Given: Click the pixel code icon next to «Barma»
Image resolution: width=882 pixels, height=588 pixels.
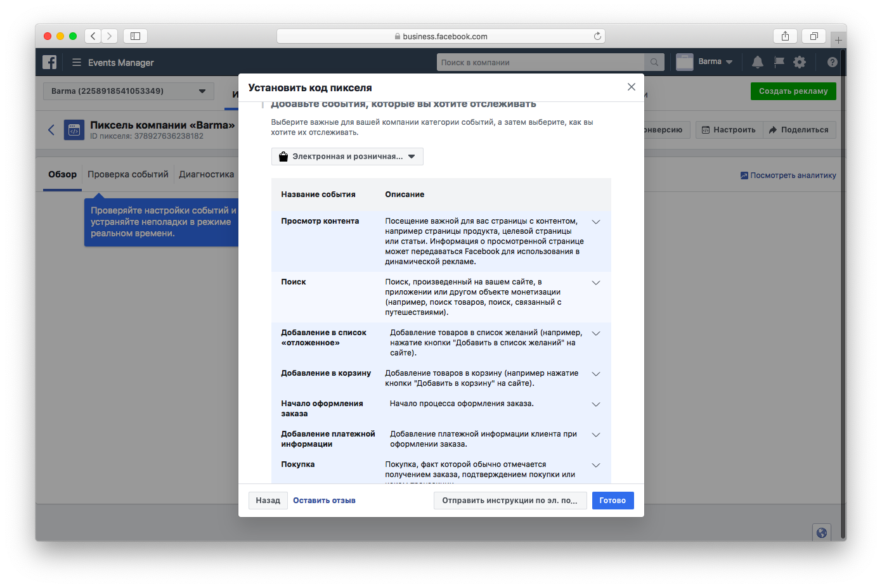Looking at the screenshot, I should (74, 130).
